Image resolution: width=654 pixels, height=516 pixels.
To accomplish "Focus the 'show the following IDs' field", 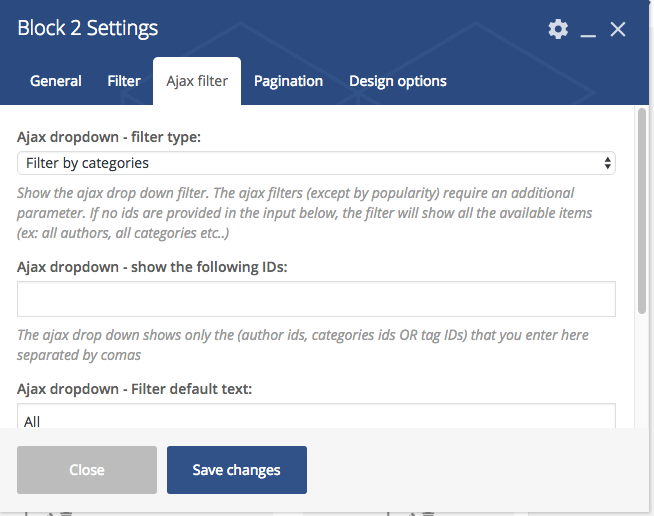I will click(316, 299).
